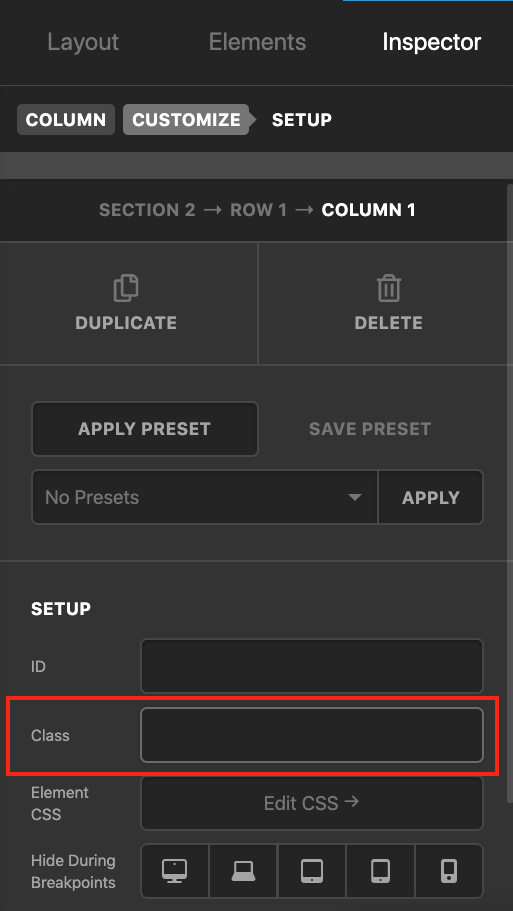Open Edit CSS for Element CSS
The width and height of the screenshot is (513, 911).
click(x=312, y=803)
